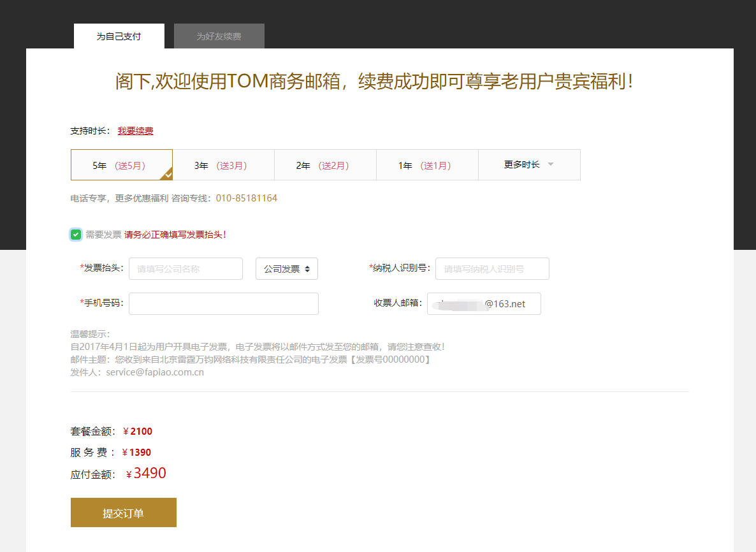The image size is (756, 552).
Task: Click the 应付金额 total ￥3490
Action: tap(145, 474)
